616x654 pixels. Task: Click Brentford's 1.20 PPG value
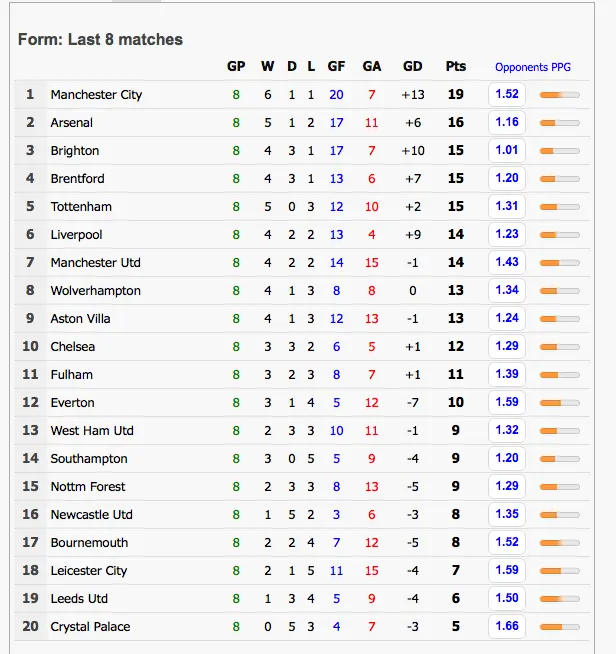(507, 179)
